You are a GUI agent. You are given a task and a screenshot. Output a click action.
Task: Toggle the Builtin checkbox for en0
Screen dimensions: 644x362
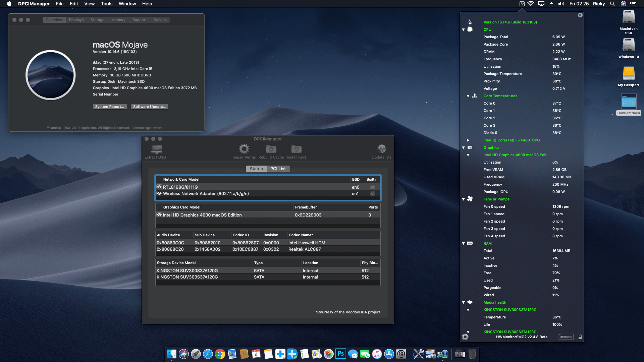pos(372,187)
